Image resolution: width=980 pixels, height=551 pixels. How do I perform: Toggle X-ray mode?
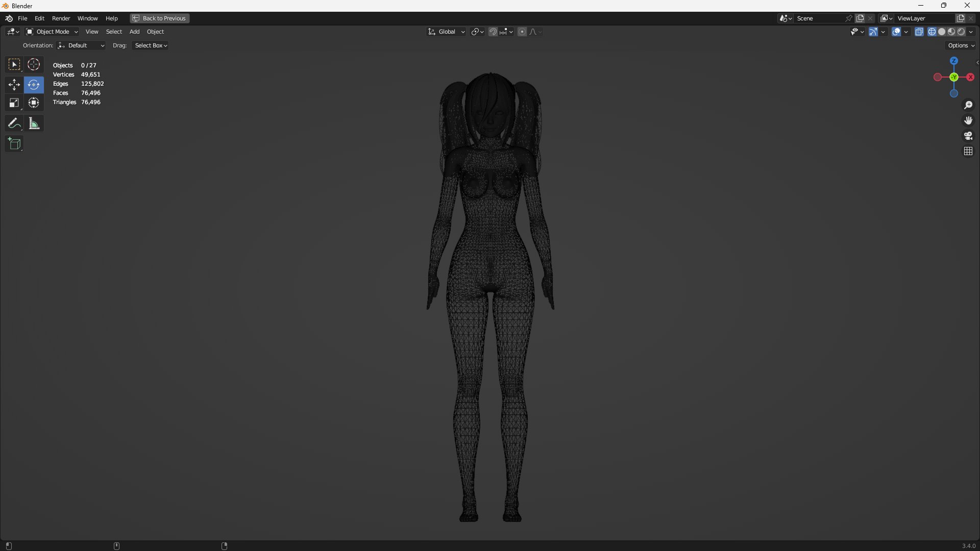(919, 32)
